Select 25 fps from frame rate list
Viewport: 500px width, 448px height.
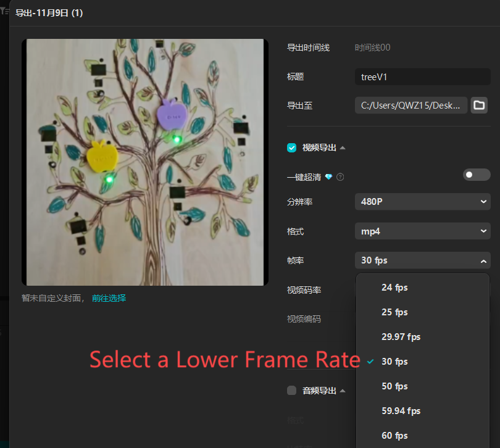click(422, 312)
